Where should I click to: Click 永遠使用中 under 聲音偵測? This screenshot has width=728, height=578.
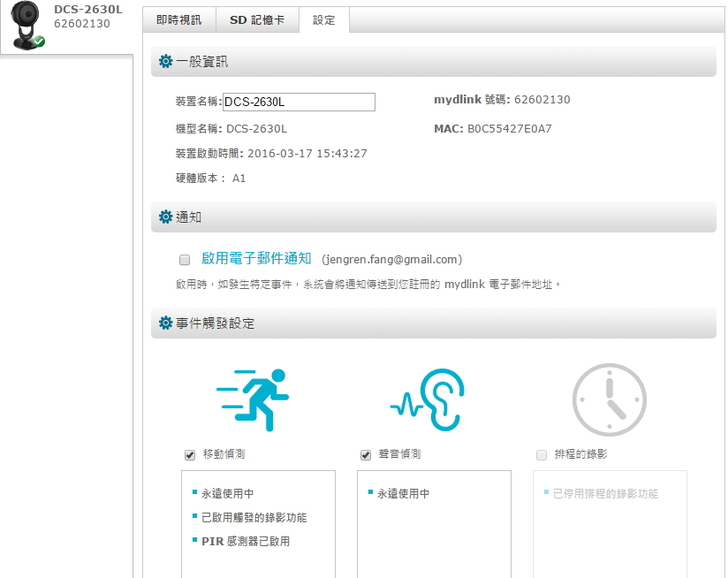click(x=403, y=494)
